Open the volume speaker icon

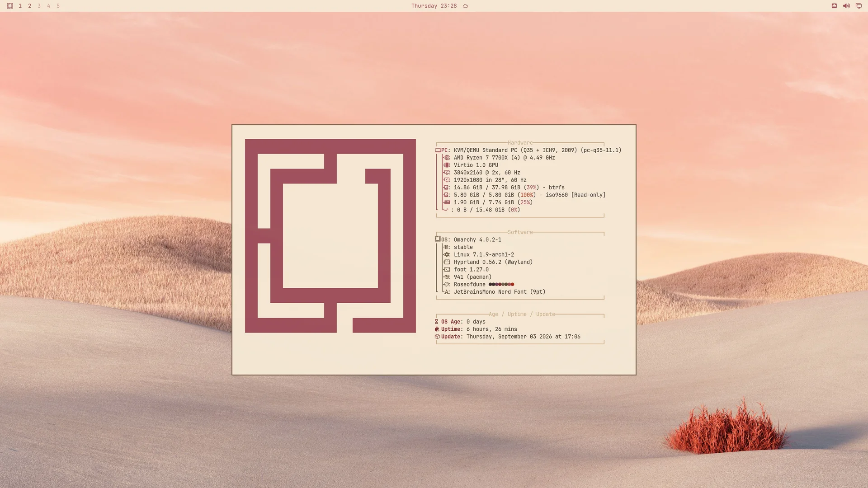(x=846, y=6)
